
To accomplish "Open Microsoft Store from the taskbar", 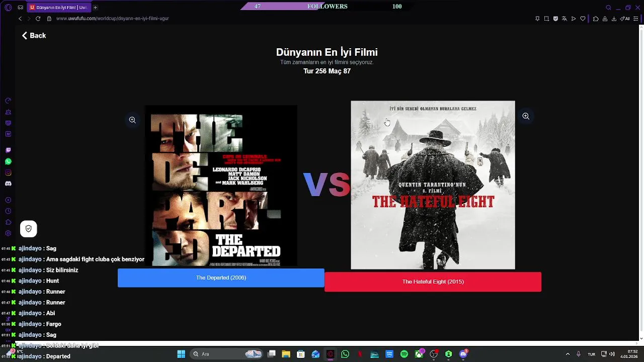I will (x=300, y=354).
